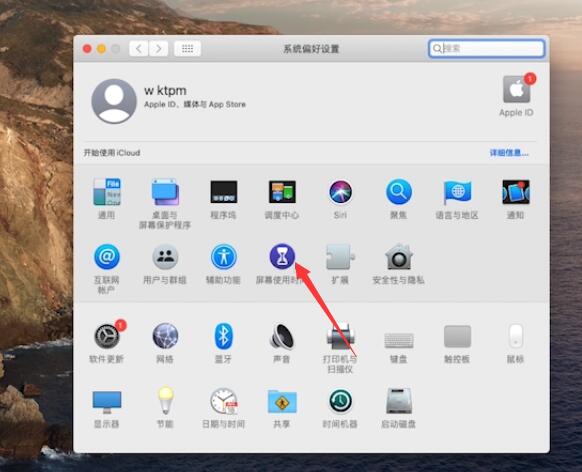The width and height of the screenshot is (582, 472).
Task: Open the Apple ID preferences icon
Action: 517,89
